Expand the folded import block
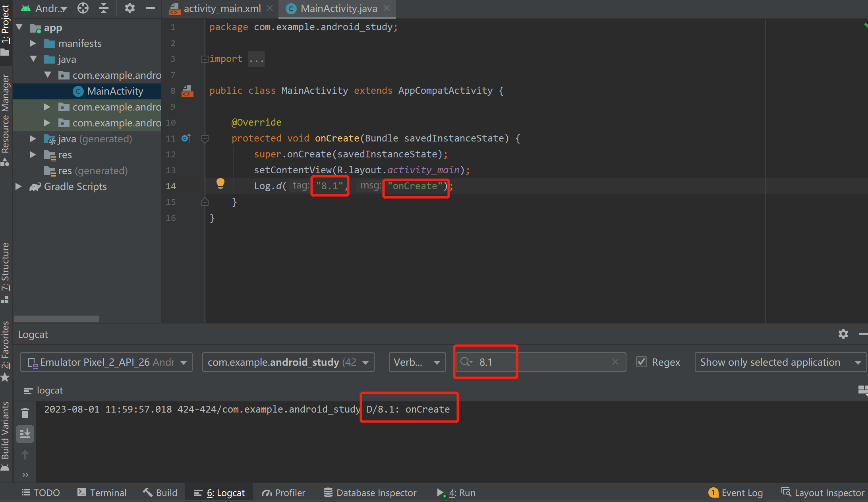This screenshot has width=868, height=502. click(205, 59)
